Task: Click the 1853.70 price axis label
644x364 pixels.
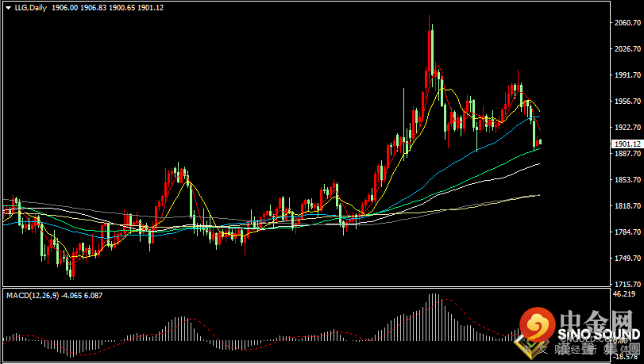Action: 627,180
